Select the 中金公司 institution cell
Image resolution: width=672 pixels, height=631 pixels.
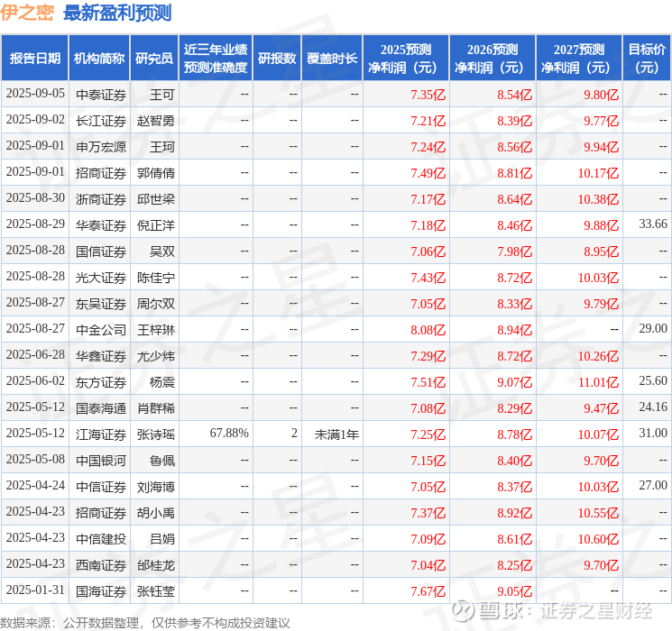coord(101,330)
